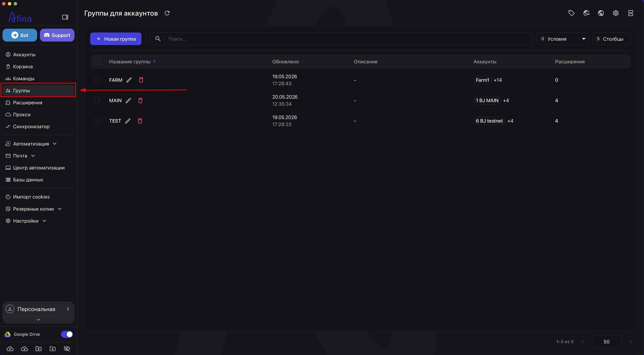Click folder upload icon in bottom bar
The height and width of the screenshot is (355, 644).
pyautogui.click(x=39, y=349)
